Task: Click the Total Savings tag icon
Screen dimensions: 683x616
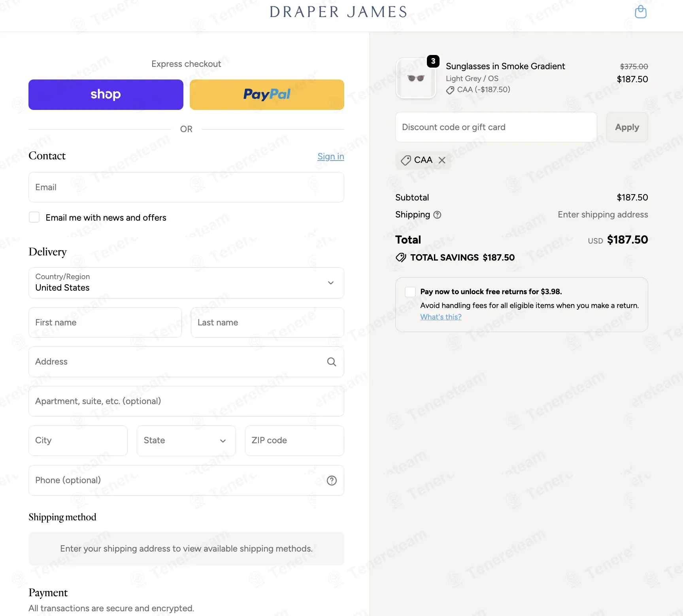Action: pos(401,258)
